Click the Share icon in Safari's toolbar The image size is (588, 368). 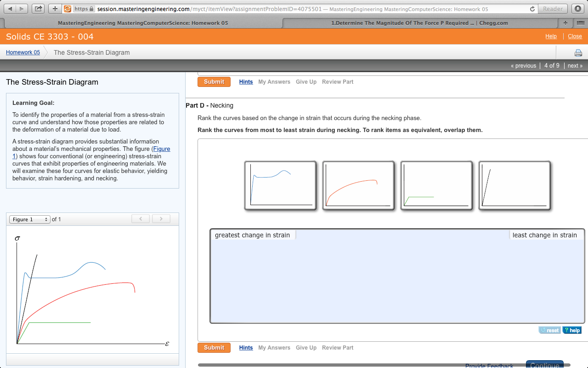point(38,8)
